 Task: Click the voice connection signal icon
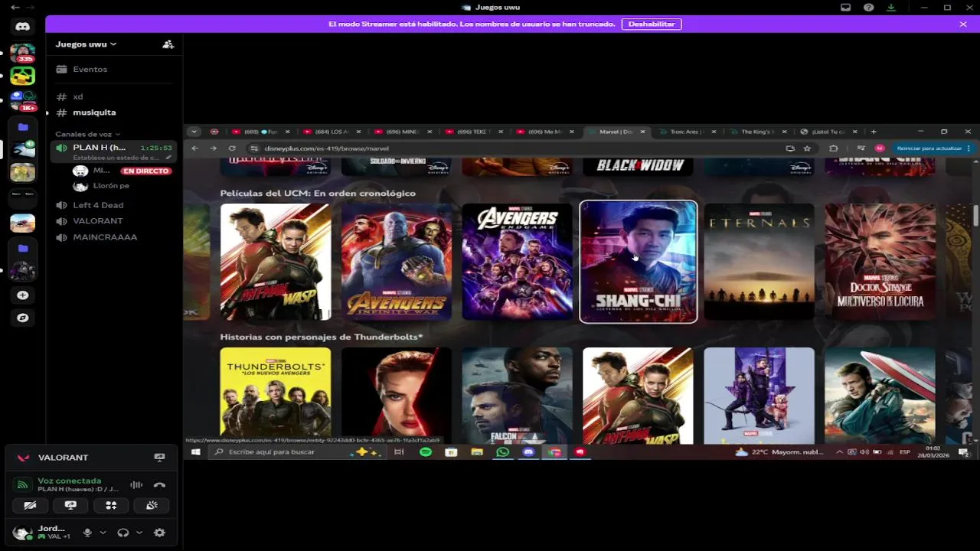coord(23,484)
